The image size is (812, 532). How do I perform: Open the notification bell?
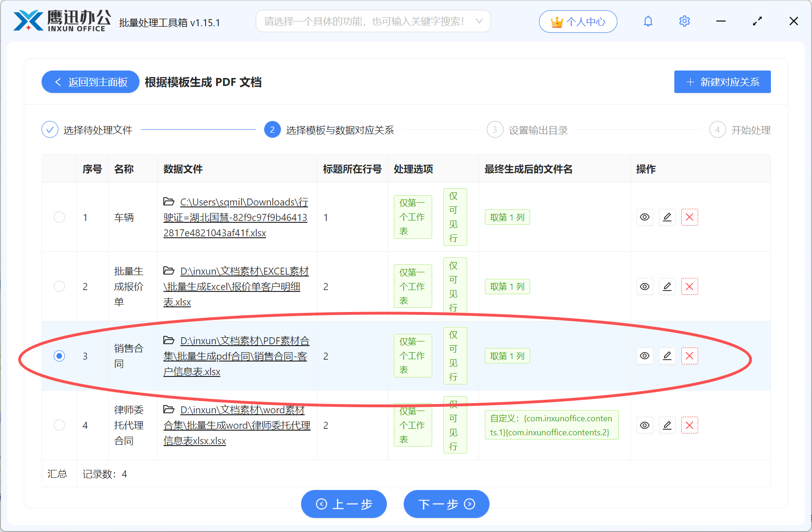(648, 21)
